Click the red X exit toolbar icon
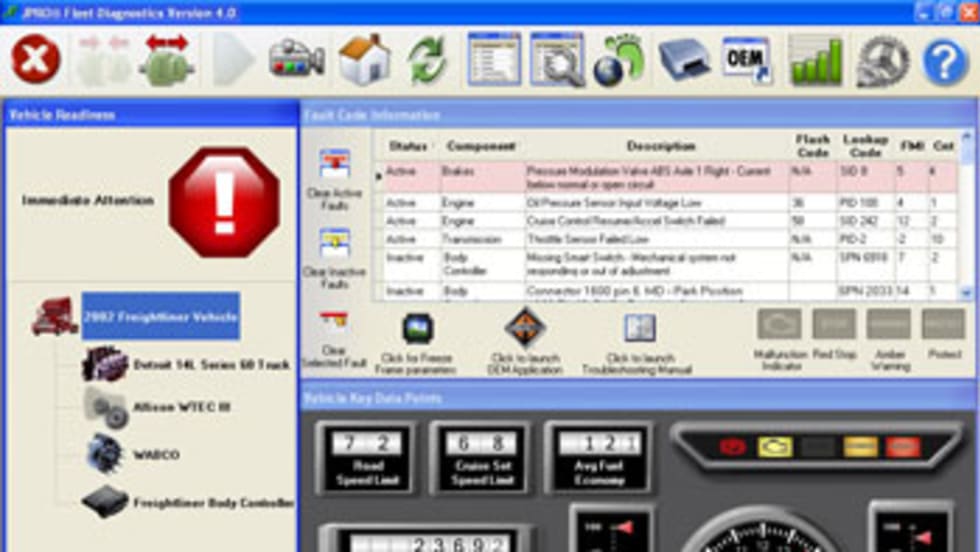 coord(36,60)
